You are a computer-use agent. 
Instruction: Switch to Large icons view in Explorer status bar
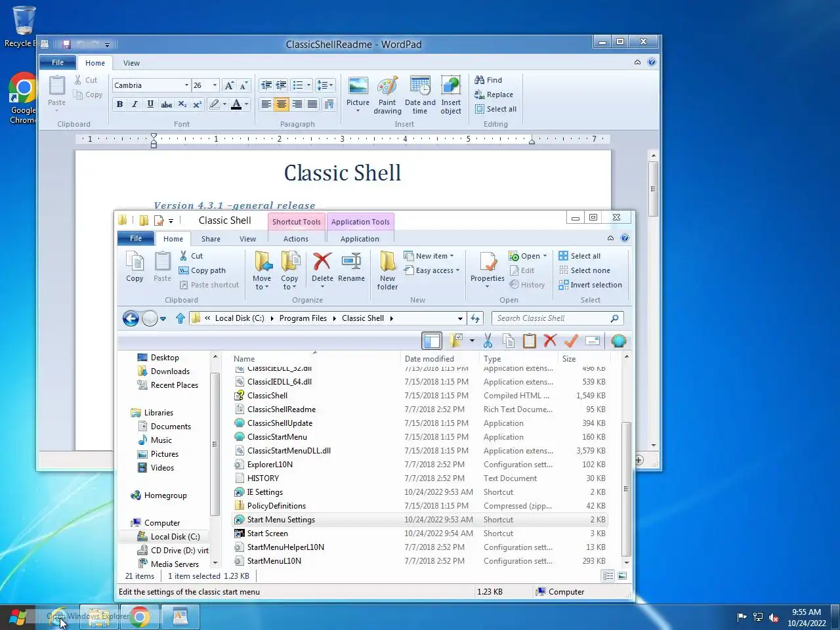point(622,576)
